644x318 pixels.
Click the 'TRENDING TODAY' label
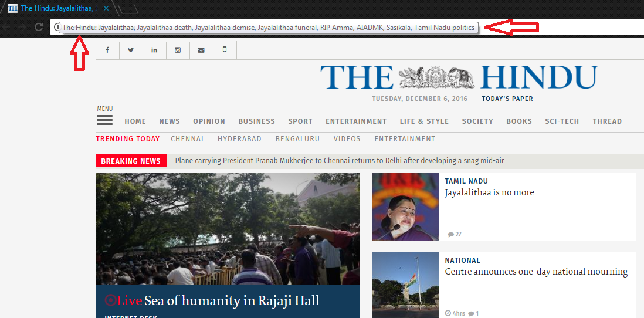click(x=128, y=139)
